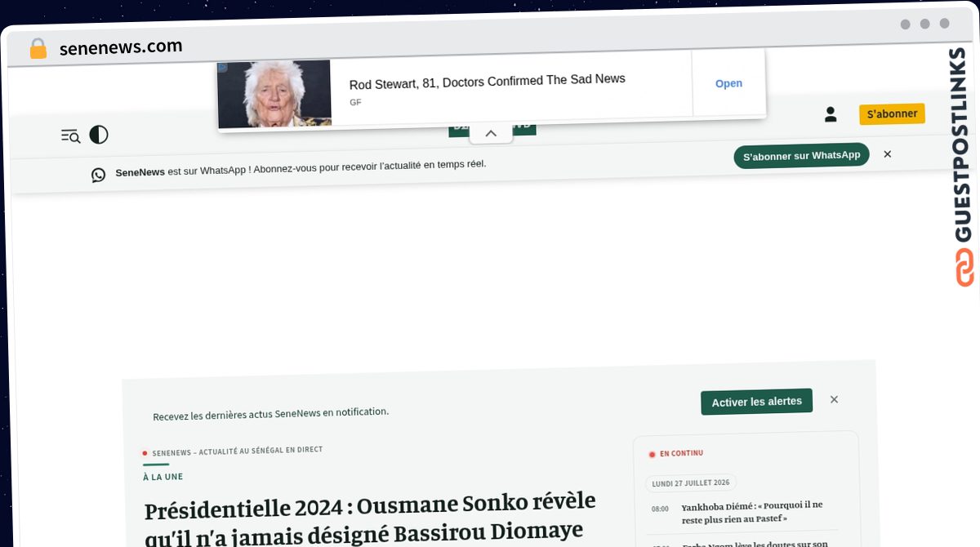Open the Rod Stewart ad

click(728, 83)
